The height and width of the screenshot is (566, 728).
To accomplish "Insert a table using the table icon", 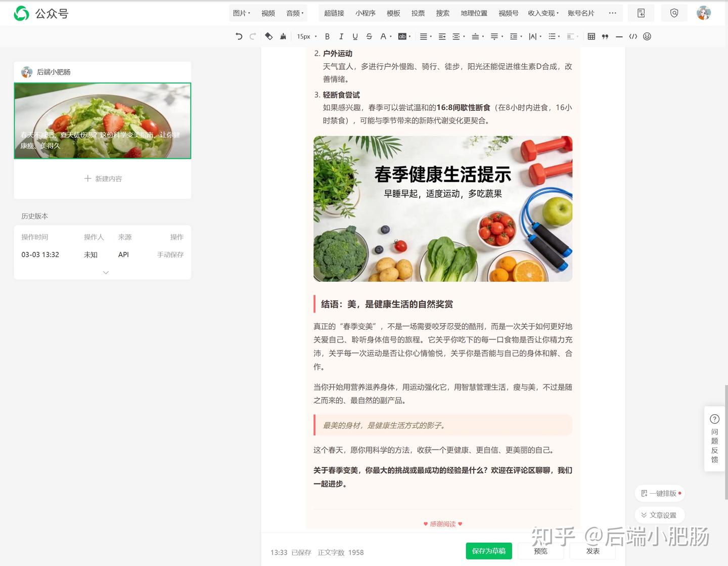I will pyautogui.click(x=591, y=36).
